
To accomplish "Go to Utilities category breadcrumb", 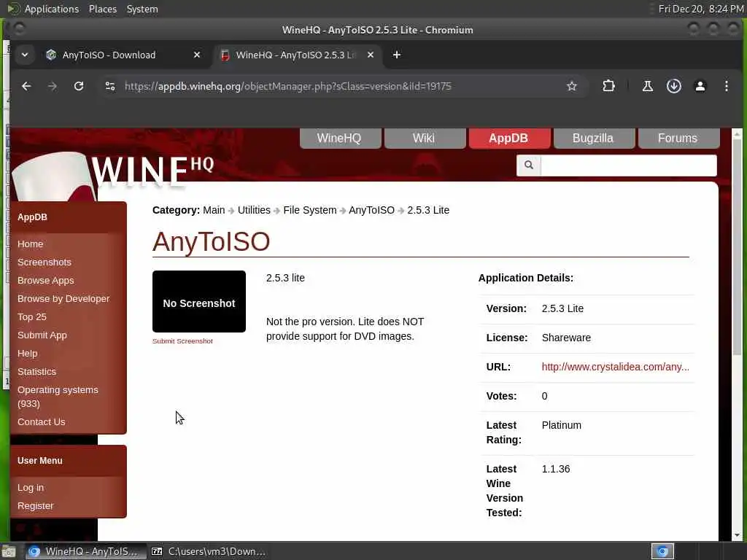I will (x=254, y=210).
